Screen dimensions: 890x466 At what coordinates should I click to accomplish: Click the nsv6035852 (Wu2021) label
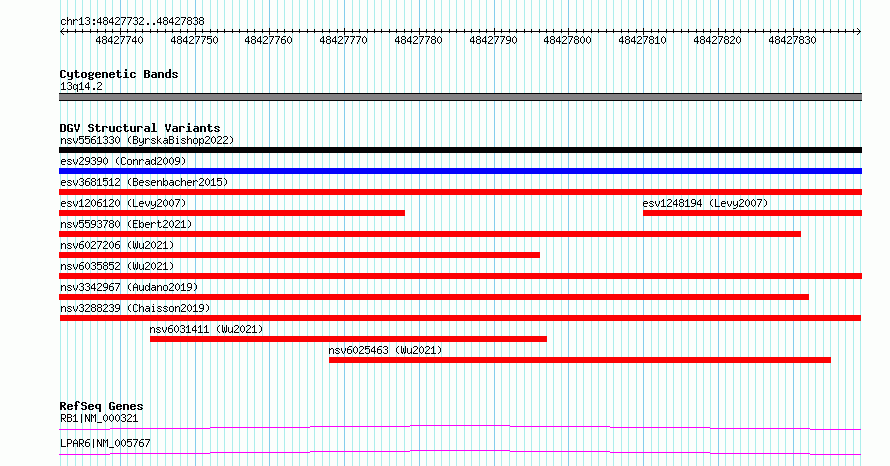coord(117,266)
